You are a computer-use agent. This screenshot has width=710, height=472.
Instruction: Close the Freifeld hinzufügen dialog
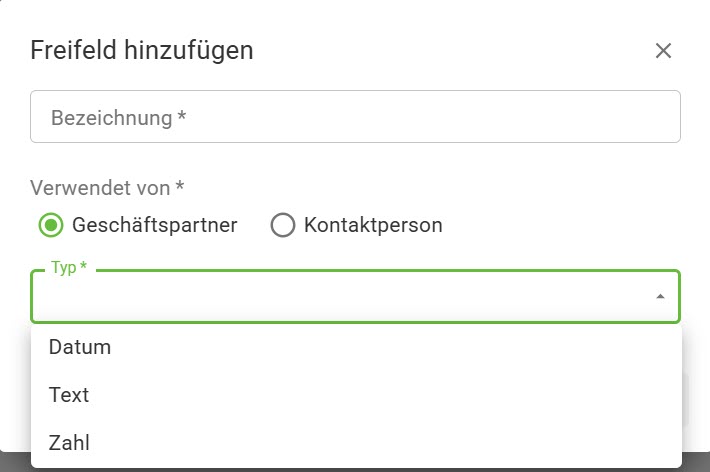(663, 51)
